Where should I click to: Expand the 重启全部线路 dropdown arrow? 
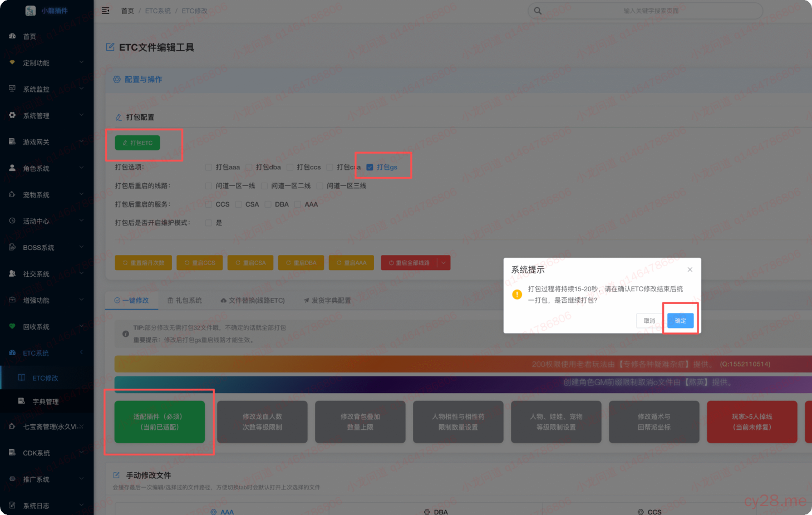(x=444, y=262)
